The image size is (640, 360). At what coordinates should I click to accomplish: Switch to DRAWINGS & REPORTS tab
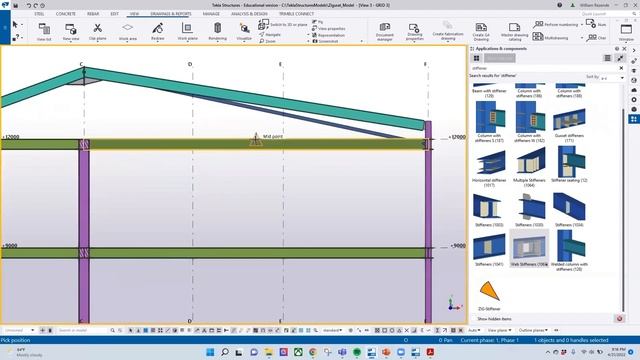coord(171,14)
